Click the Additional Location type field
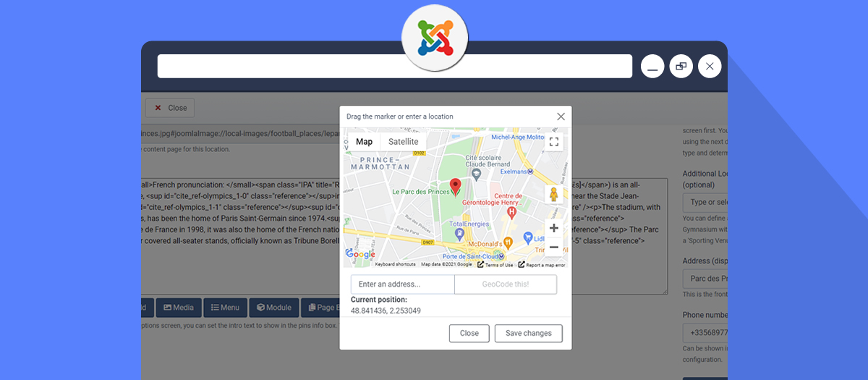 point(705,202)
